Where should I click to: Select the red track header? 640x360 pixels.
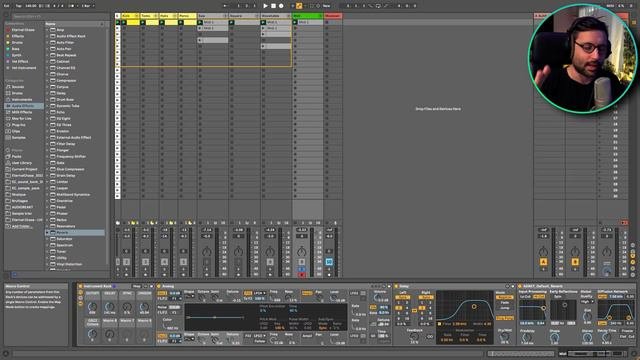333,16
